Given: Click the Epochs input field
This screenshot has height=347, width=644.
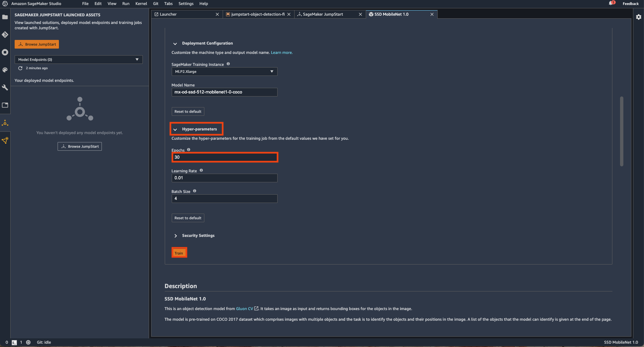Looking at the screenshot, I should tap(224, 157).
